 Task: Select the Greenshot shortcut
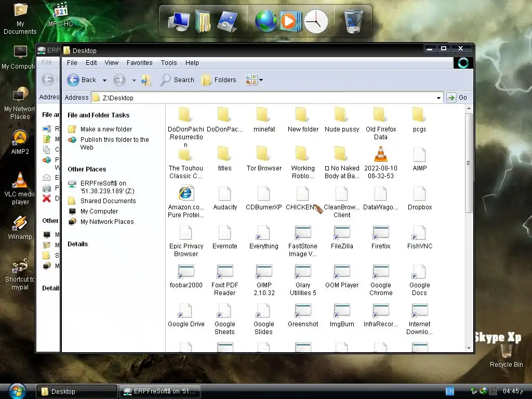pos(303,314)
